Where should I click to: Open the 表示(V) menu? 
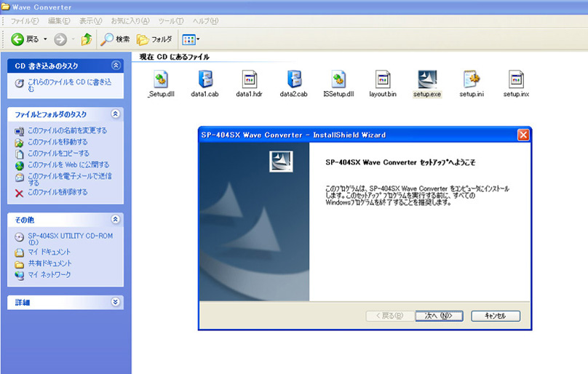90,21
